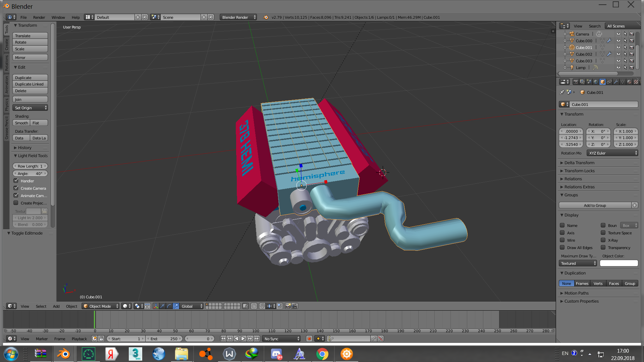Toggle the Animate Camera checkbox
The image size is (644, 362).
(x=16, y=195)
